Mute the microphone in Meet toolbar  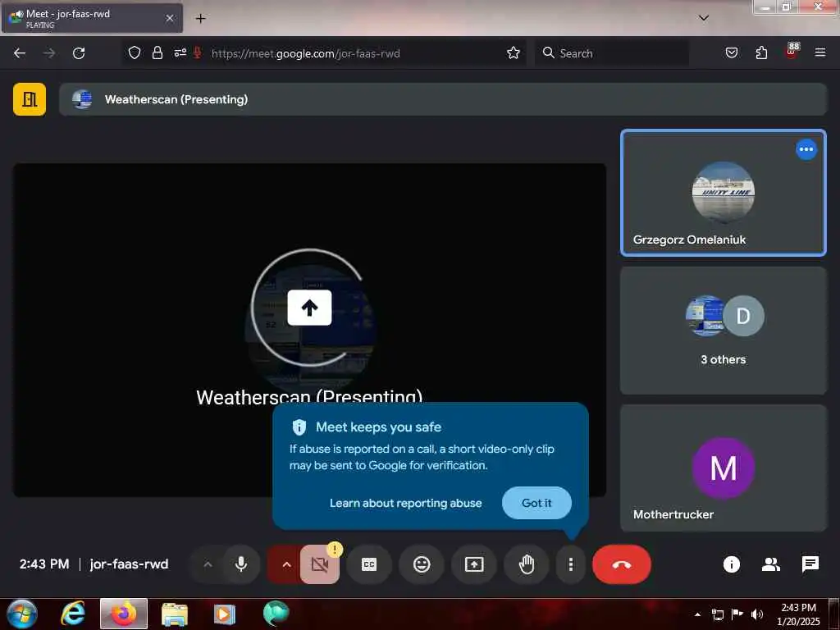coord(241,564)
